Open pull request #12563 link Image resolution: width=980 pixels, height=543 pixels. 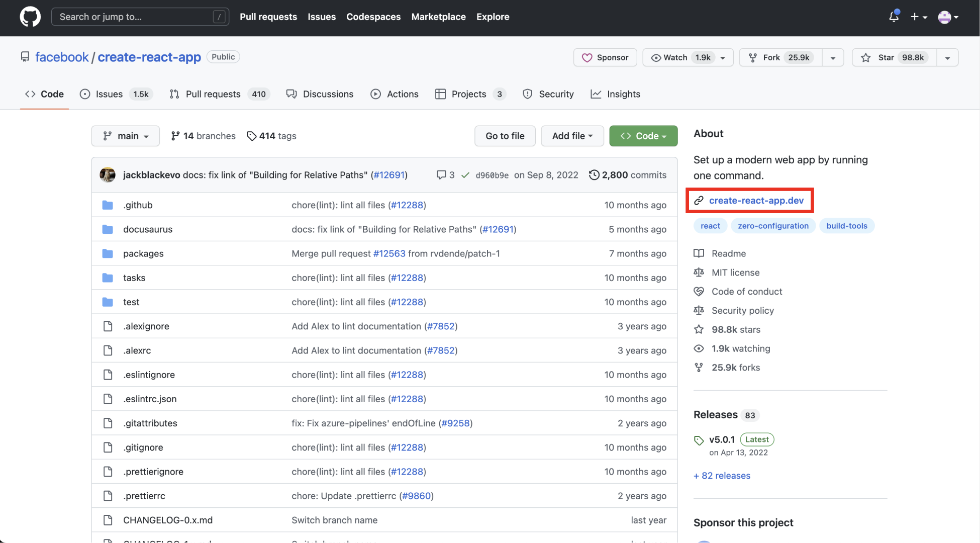389,253
